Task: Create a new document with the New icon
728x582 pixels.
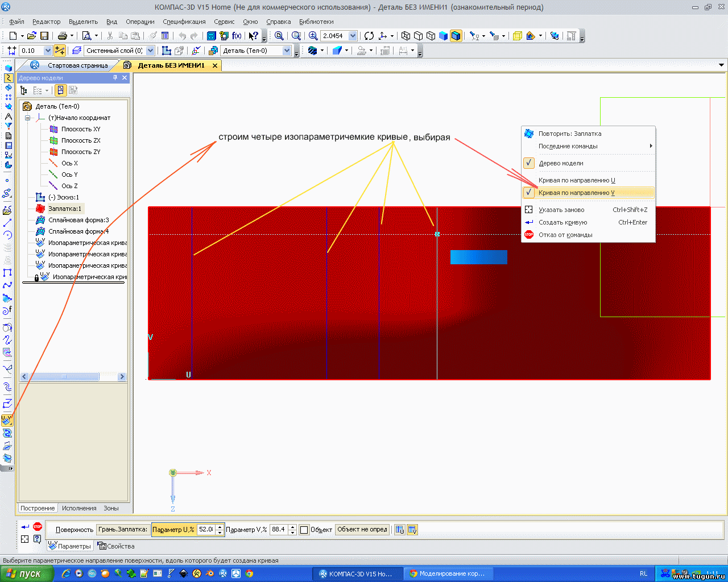Action: 13,36
